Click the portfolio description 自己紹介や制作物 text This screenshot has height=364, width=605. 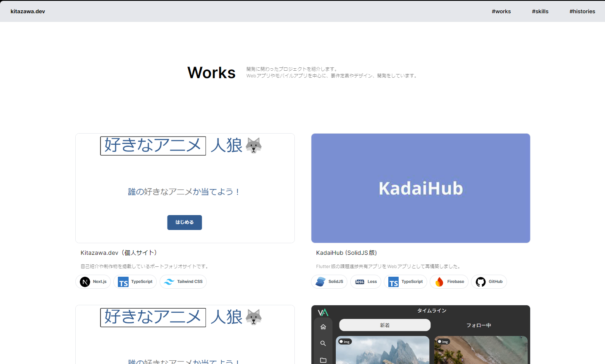(145, 266)
